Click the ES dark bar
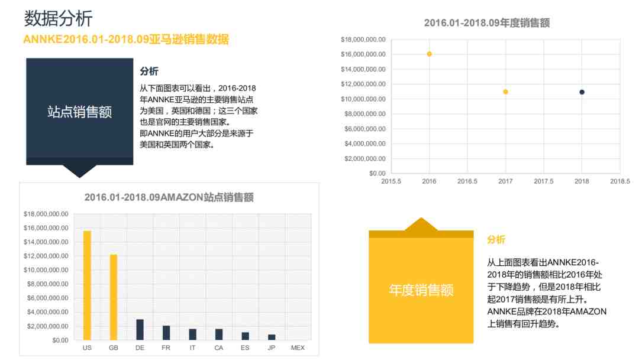 (245, 336)
